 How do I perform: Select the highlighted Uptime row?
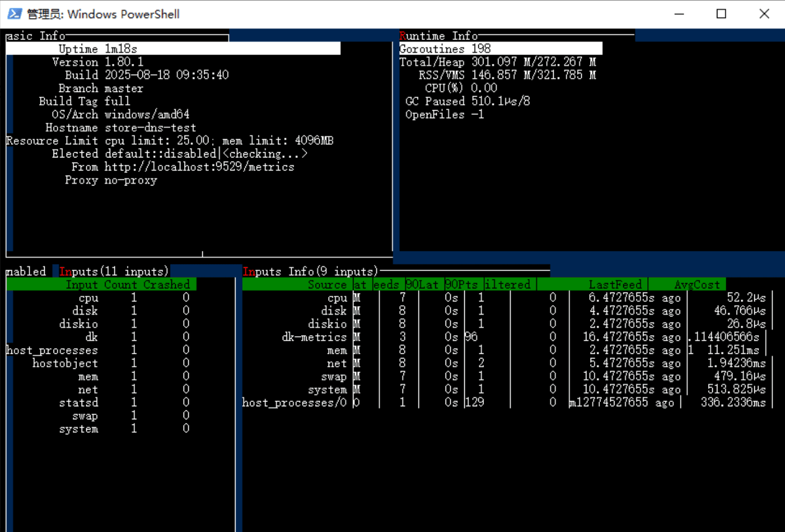[x=173, y=49]
